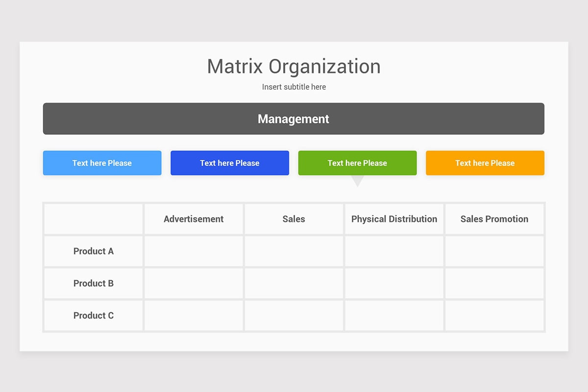The image size is (588, 392).
Task: Click the Physical Distribution column header
Action: [394, 219]
